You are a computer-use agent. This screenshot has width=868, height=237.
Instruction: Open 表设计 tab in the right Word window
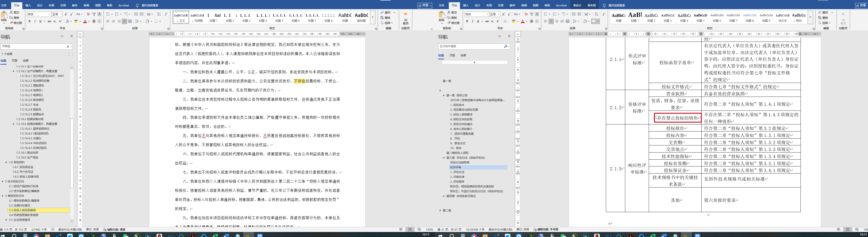pos(577,5)
